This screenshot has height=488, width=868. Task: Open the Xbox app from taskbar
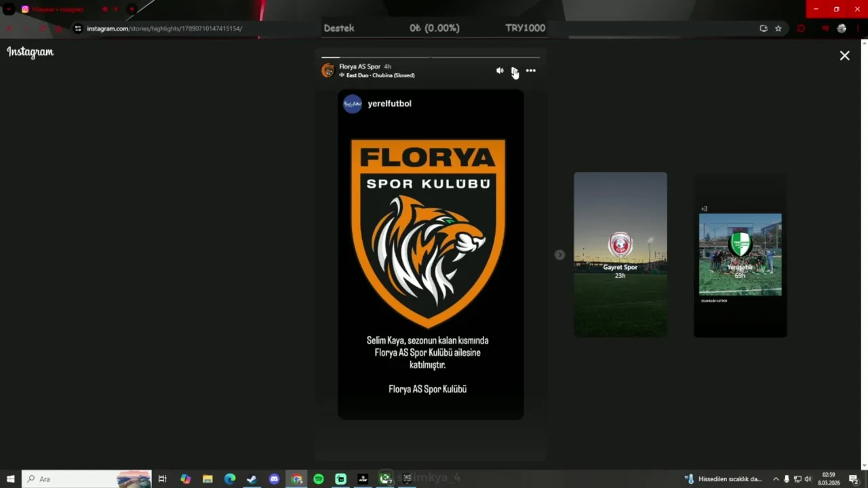pyautogui.click(x=385, y=479)
